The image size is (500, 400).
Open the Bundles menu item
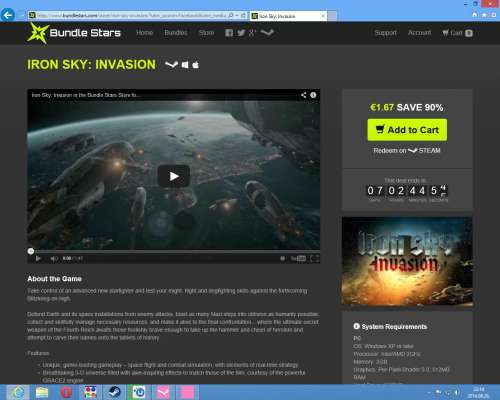coord(176,33)
